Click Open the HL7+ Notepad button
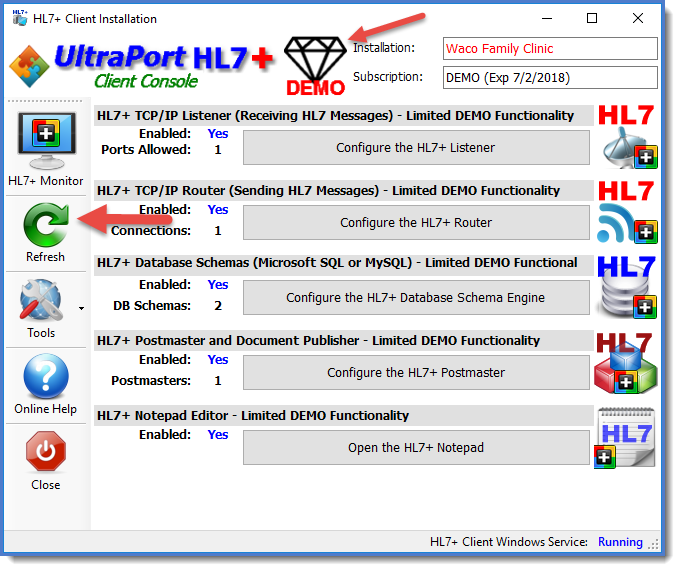 click(x=416, y=448)
